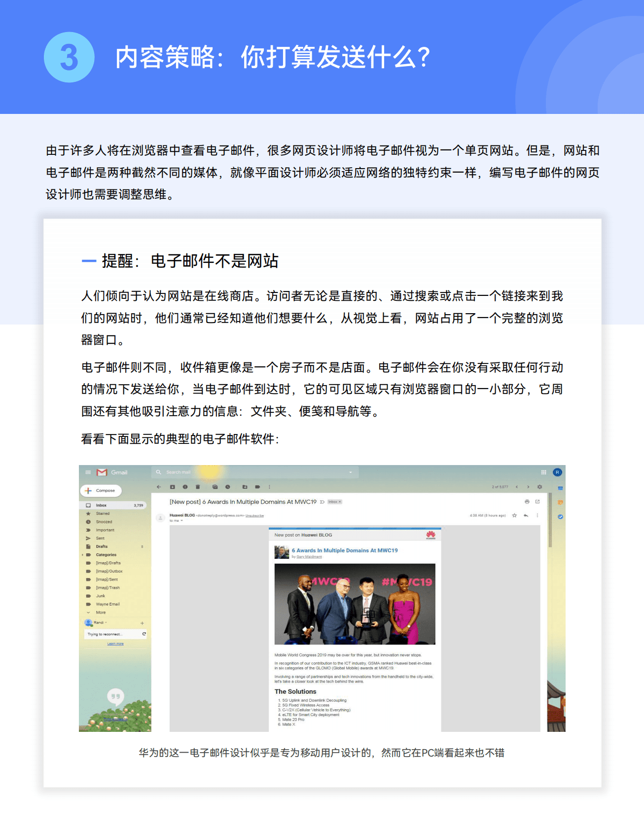
Task: Click the Learn more link
Action: click(115, 644)
